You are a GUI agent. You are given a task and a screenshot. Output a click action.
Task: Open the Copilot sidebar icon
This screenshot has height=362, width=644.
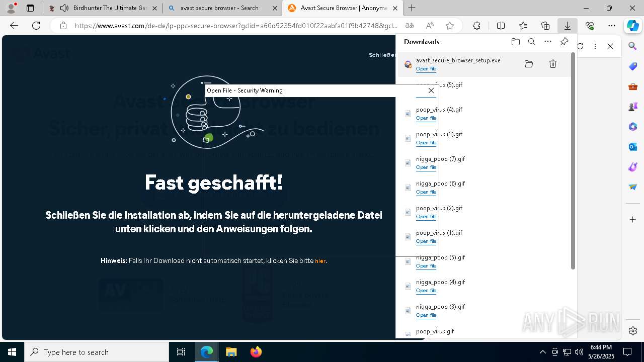(x=633, y=26)
